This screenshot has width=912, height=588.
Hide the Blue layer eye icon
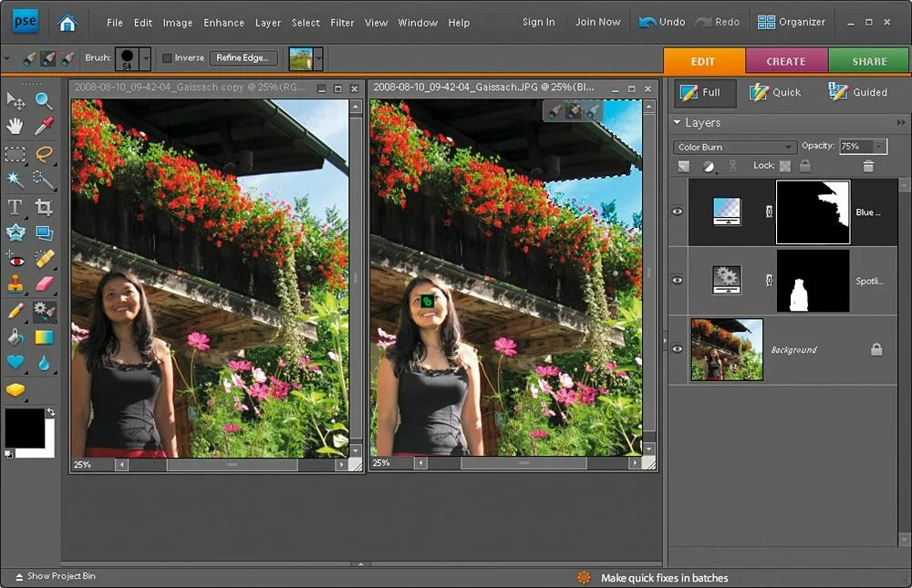tap(677, 211)
